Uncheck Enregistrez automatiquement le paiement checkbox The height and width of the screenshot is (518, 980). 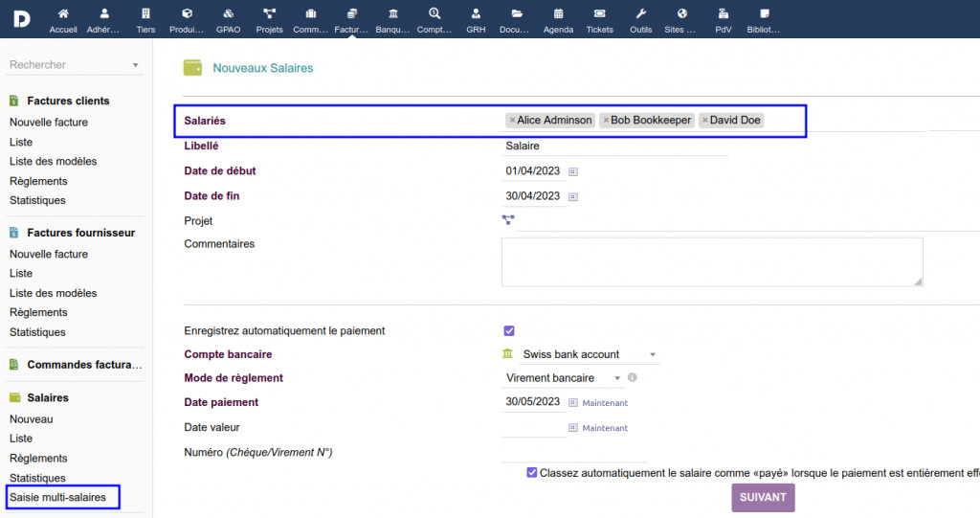pyautogui.click(x=509, y=331)
